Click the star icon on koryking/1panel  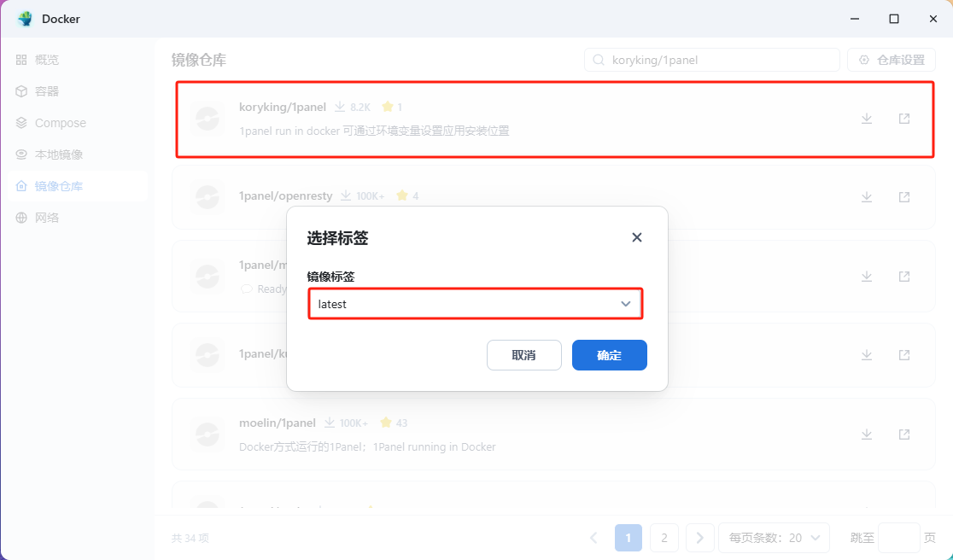387,107
